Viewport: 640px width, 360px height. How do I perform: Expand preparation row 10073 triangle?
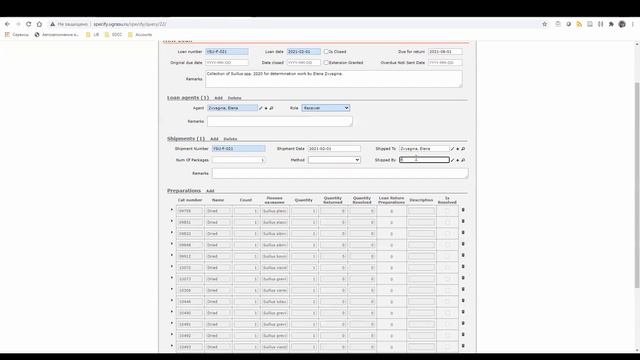tap(172, 278)
